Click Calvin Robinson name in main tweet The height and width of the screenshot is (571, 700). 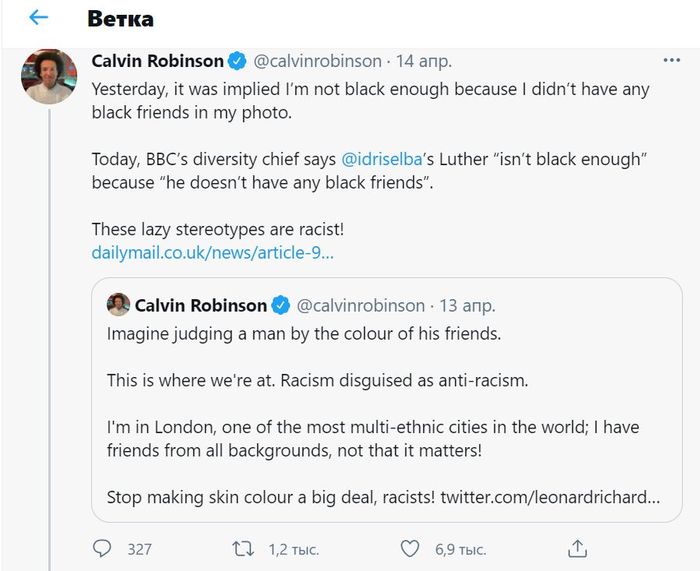point(156,62)
